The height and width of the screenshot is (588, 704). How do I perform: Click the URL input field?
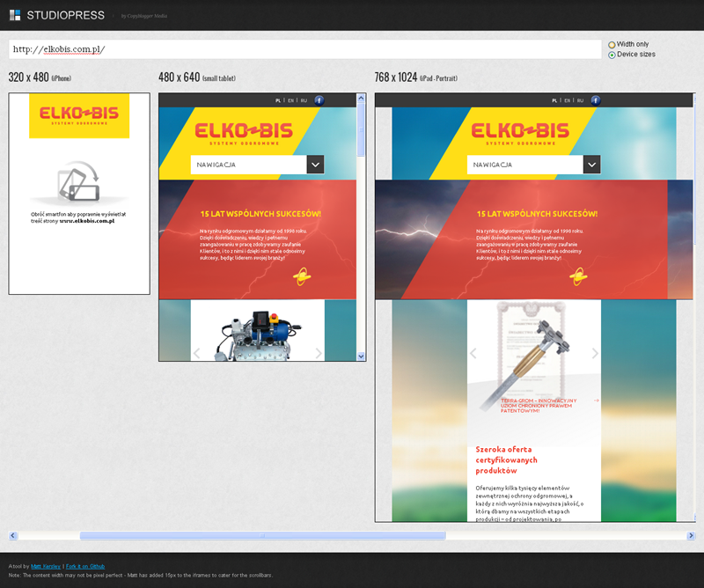(304, 49)
